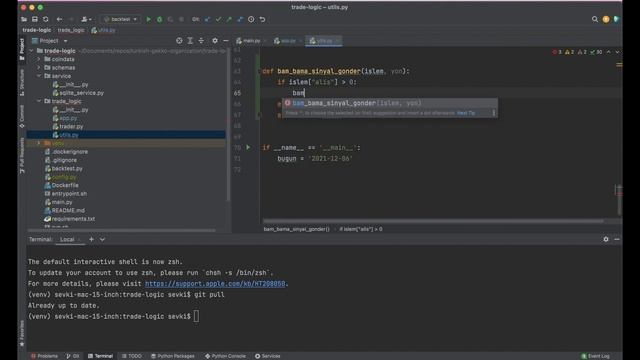Toggle the Project side panel strip button

click(22, 49)
